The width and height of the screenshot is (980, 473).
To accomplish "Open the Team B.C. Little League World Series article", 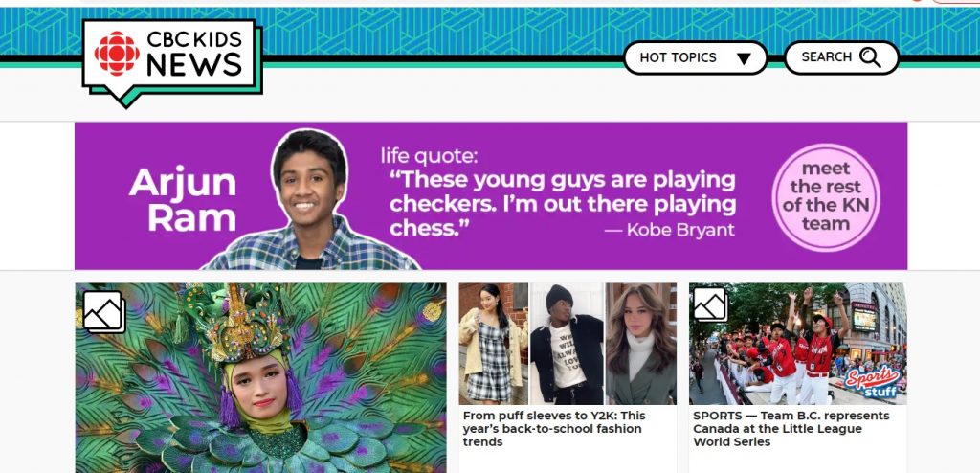I will (x=791, y=429).
